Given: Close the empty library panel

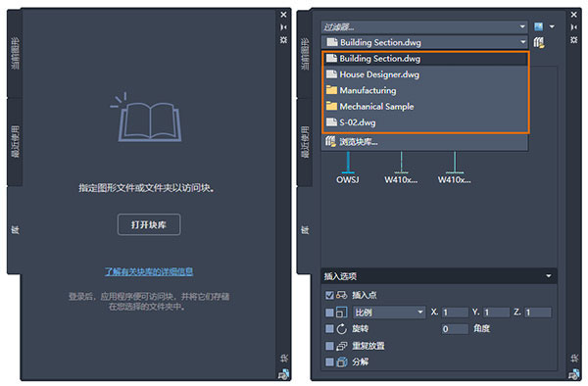Looking at the screenshot, I should [x=283, y=15].
